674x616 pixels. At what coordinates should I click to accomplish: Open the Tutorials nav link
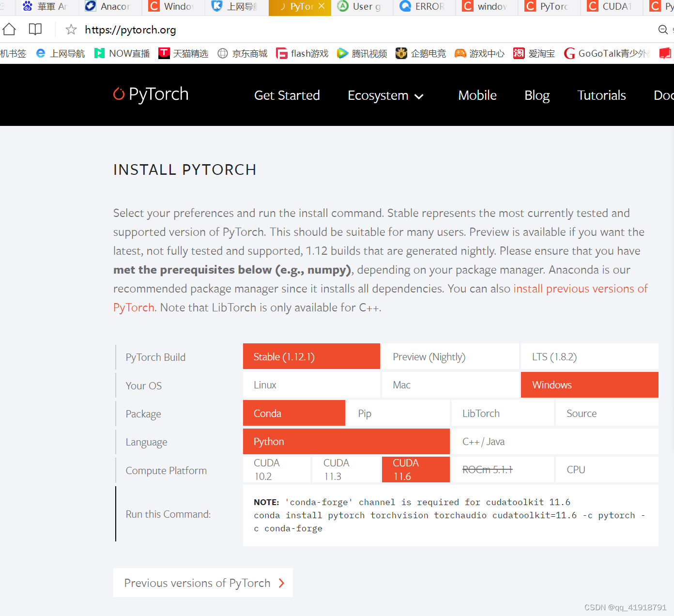[601, 95]
